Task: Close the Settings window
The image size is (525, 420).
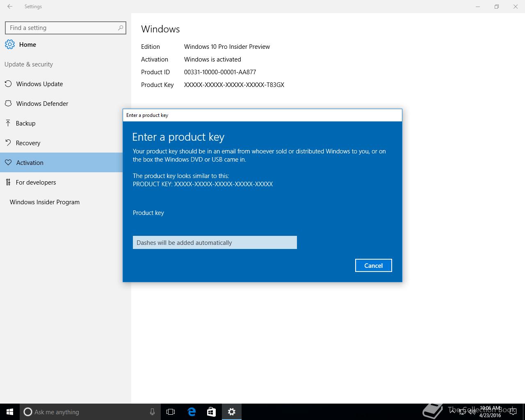Action: 516,7
